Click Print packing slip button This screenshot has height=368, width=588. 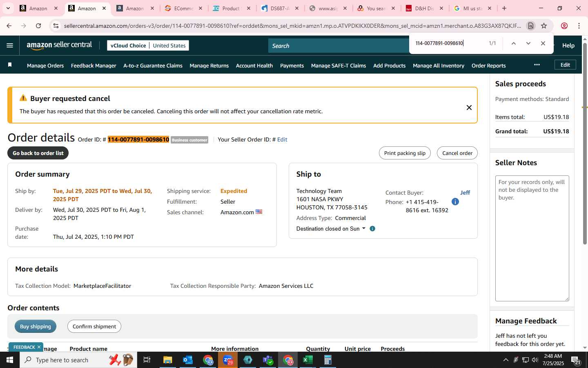click(405, 153)
